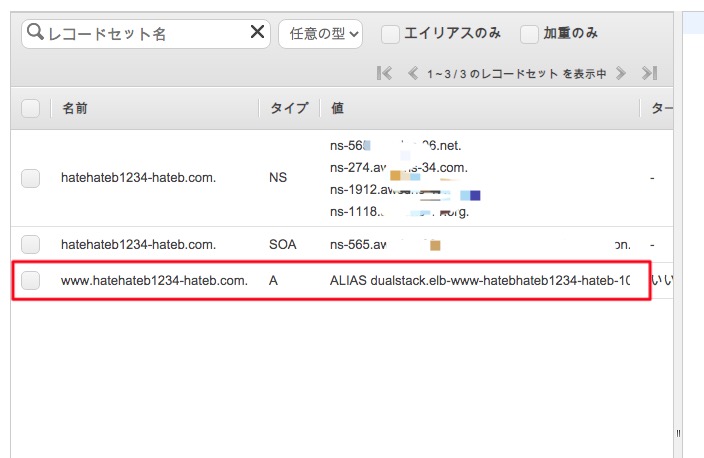Image resolution: width=704 pixels, height=458 pixels.
Task: Click the 1~3/3 のレコードセット paging text
Action: pos(517,74)
